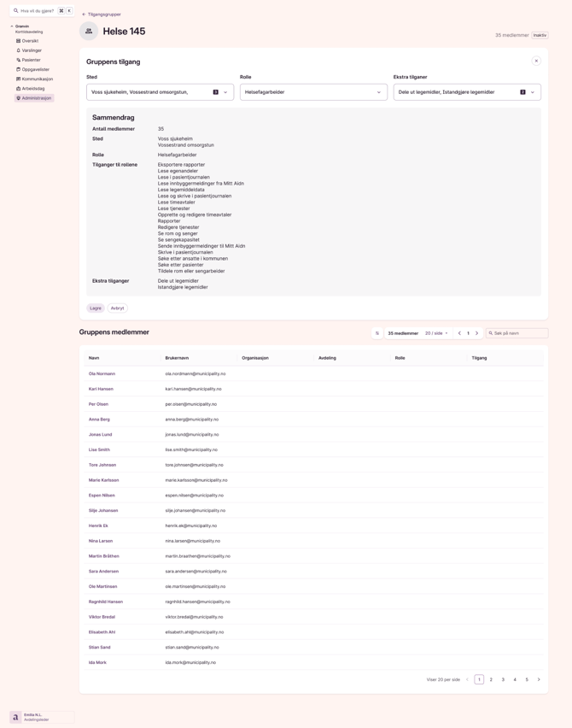
Task: Go back to Tilgangsgrupper
Action: tap(102, 15)
